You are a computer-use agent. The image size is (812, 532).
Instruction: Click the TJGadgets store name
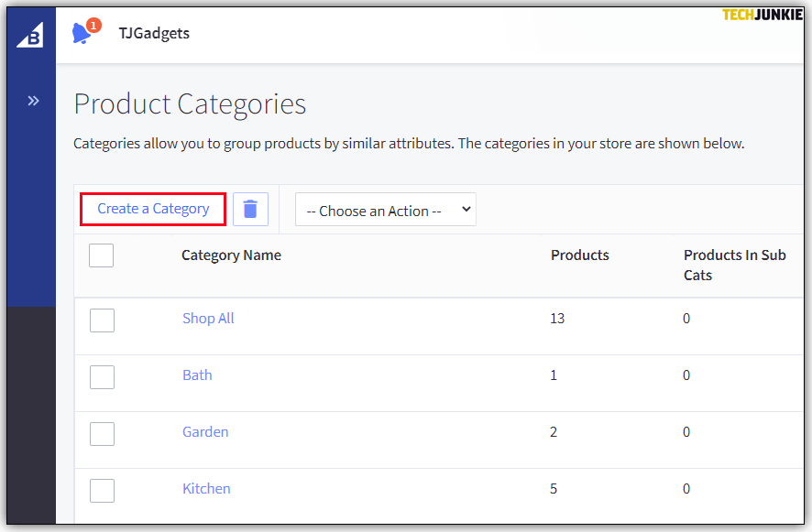[154, 34]
